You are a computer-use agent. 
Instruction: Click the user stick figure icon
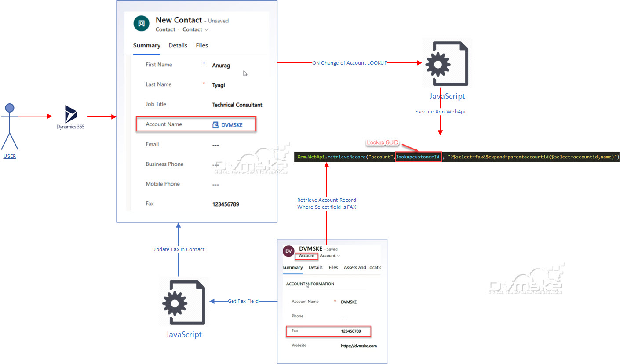coord(10,127)
